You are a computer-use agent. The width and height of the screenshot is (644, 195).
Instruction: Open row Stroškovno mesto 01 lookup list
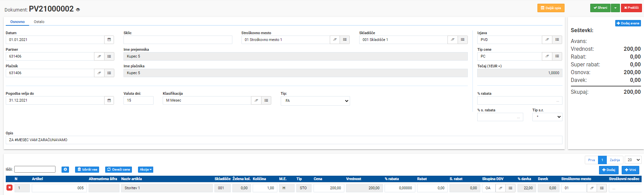coord(602,188)
